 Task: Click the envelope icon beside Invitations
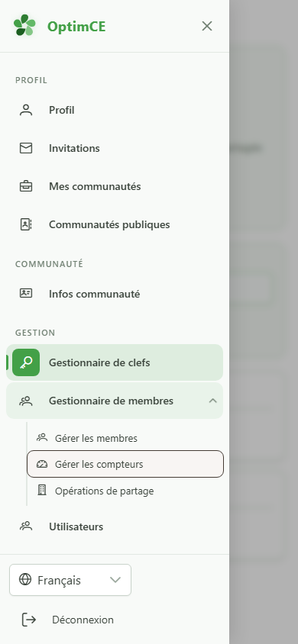click(x=26, y=148)
